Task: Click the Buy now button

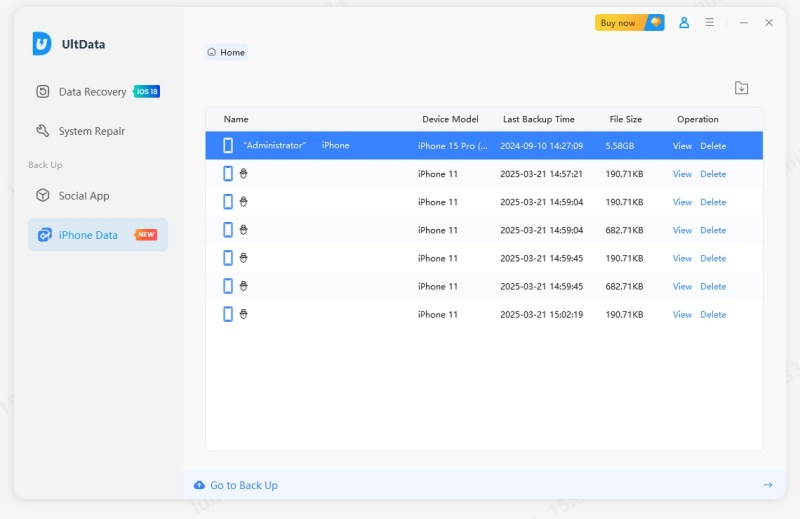Action: click(x=630, y=22)
